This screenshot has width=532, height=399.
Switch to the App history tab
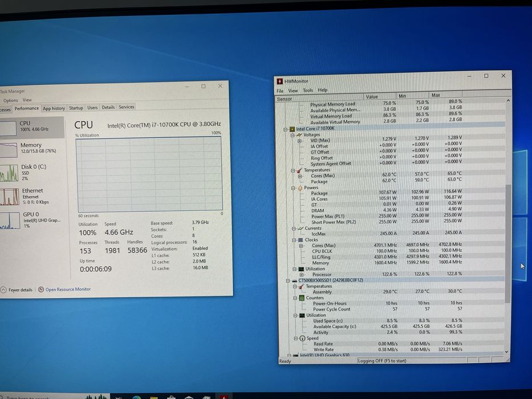54,108
